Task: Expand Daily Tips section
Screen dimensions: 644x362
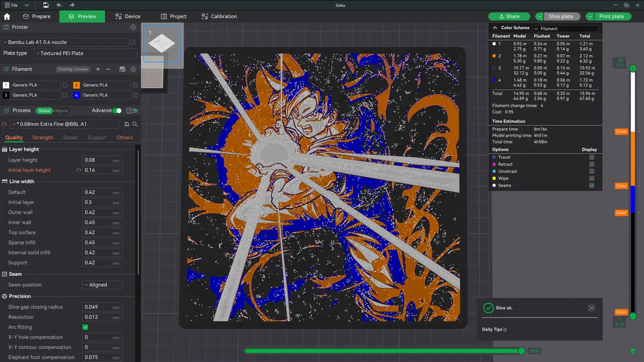Action: (x=495, y=329)
